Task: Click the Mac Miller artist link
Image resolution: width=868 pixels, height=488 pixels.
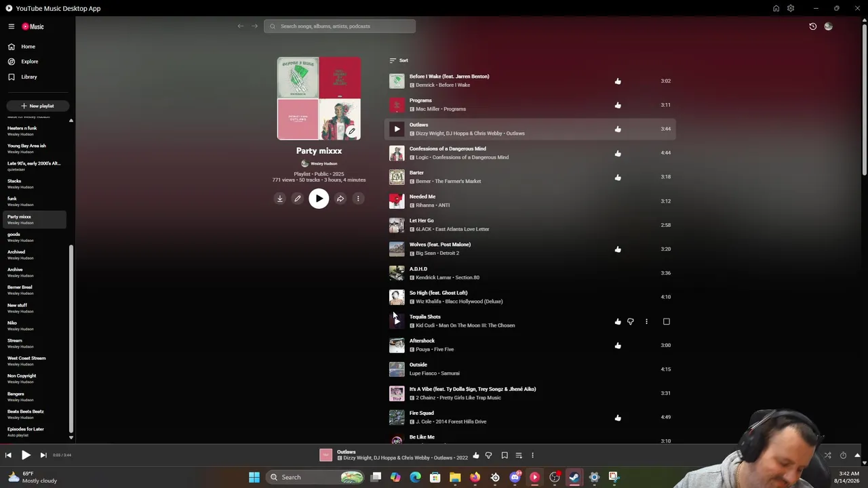Action: point(427,109)
